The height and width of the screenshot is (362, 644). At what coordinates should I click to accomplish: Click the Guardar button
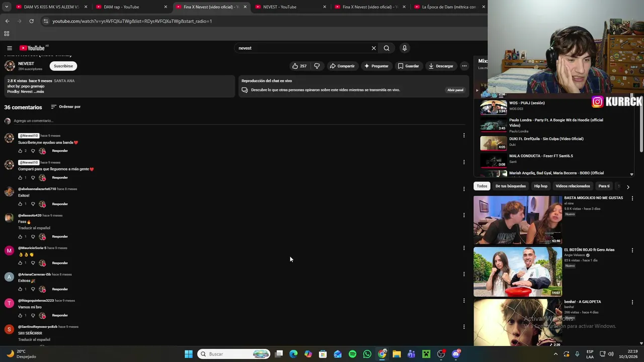(x=408, y=66)
